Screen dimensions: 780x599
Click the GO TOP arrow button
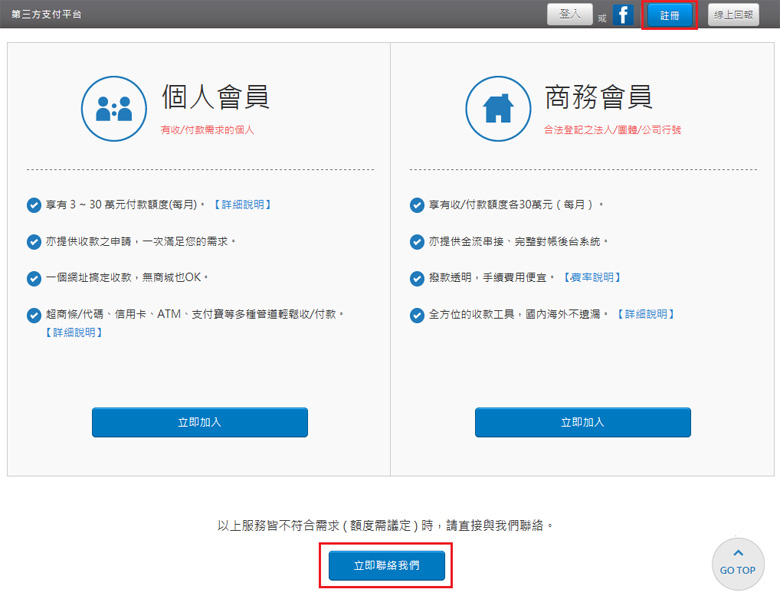pyautogui.click(x=738, y=564)
